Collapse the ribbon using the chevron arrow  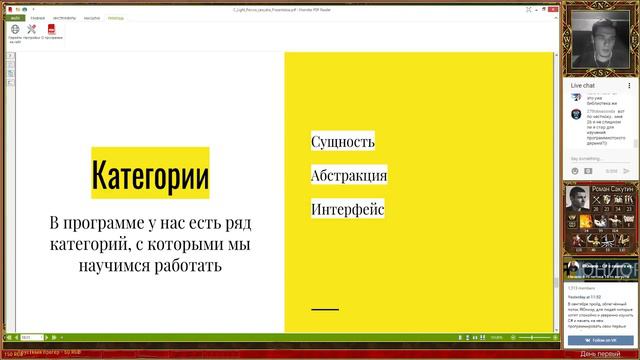click(555, 18)
